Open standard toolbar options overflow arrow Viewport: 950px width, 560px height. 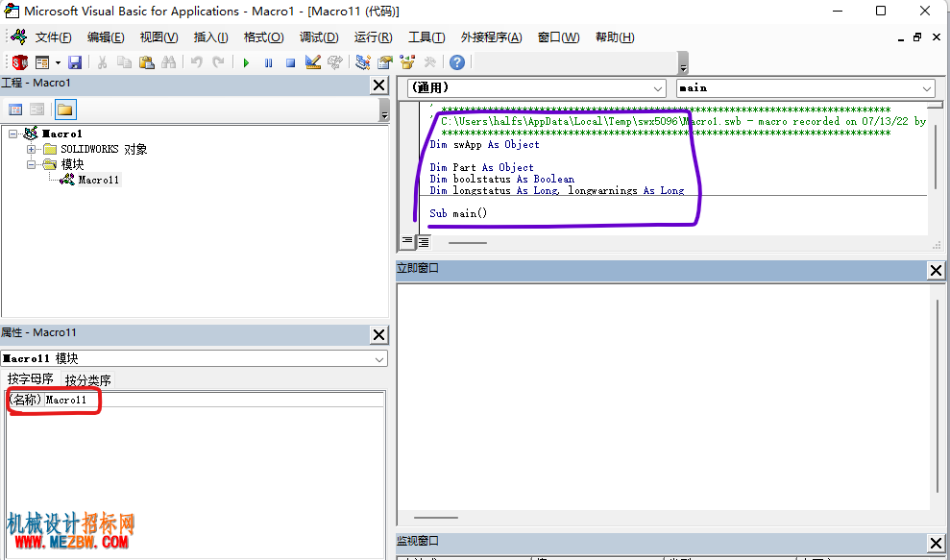click(x=683, y=62)
